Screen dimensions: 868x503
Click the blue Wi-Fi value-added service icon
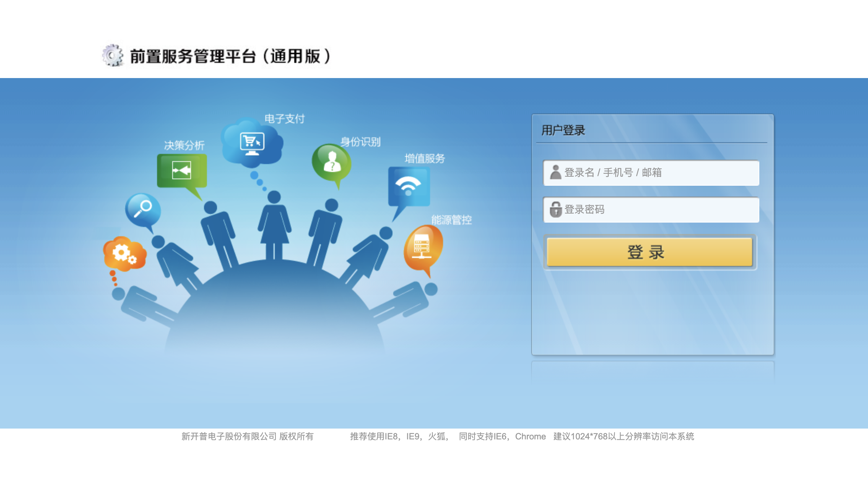point(408,186)
